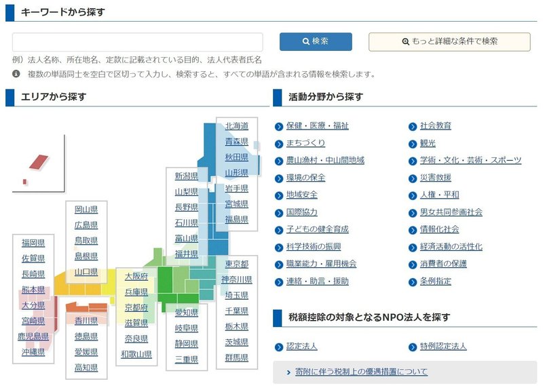This screenshot has width=543, height=392.
Task: Click arrow icon next to 情報化社会
Action: click(x=413, y=231)
